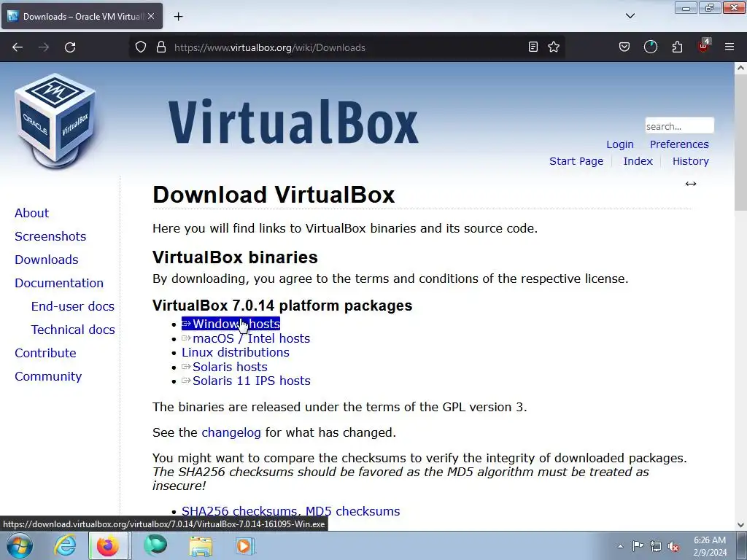Click the muted volume tray icon
This screenshot has width=747, height=560.
coord(673,546)
